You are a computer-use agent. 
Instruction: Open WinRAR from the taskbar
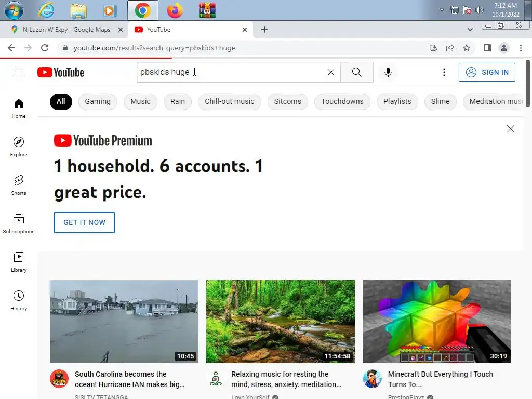pos(207,10)
